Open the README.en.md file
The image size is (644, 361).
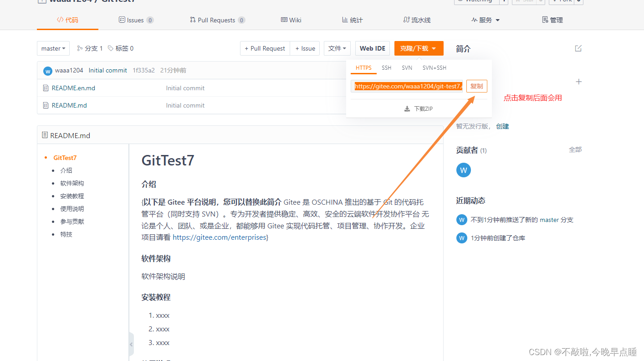(x=73, y=88)
